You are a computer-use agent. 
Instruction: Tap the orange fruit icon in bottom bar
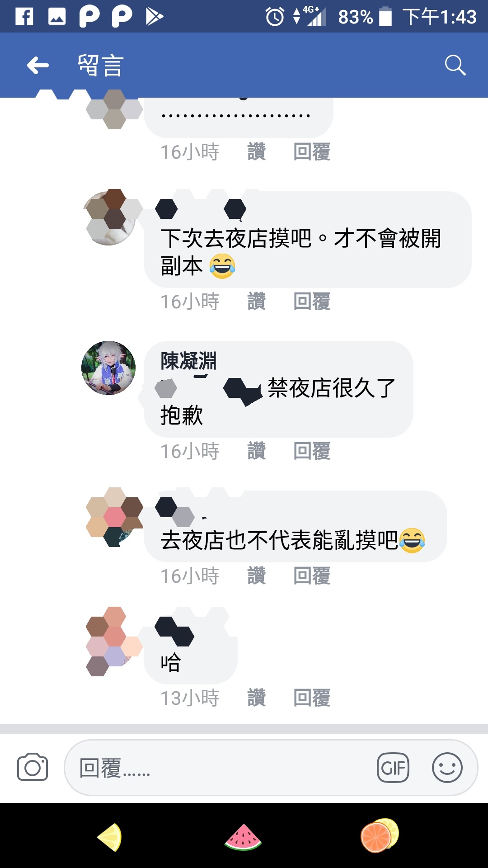click(x=380, y=835)
